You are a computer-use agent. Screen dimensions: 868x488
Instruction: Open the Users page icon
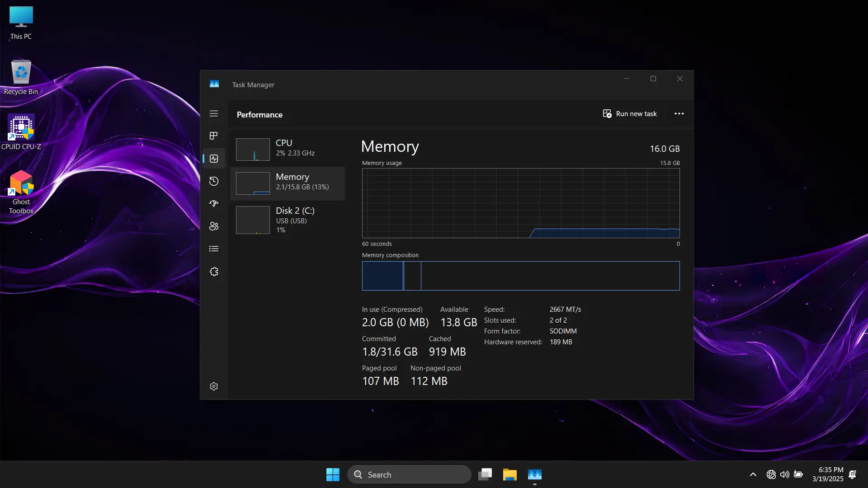pos(214,226)
